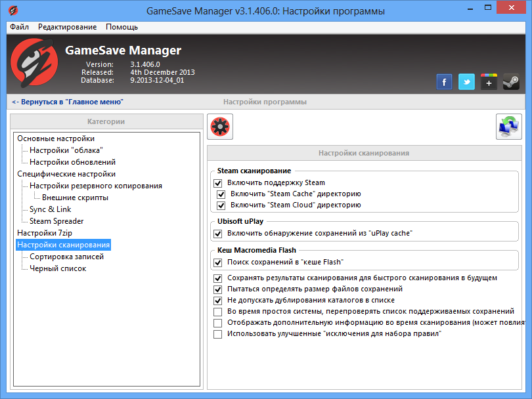This screenshot has height=399, width=532.
Task: Select Черный список tree item
Action: [x=58, y=268]
